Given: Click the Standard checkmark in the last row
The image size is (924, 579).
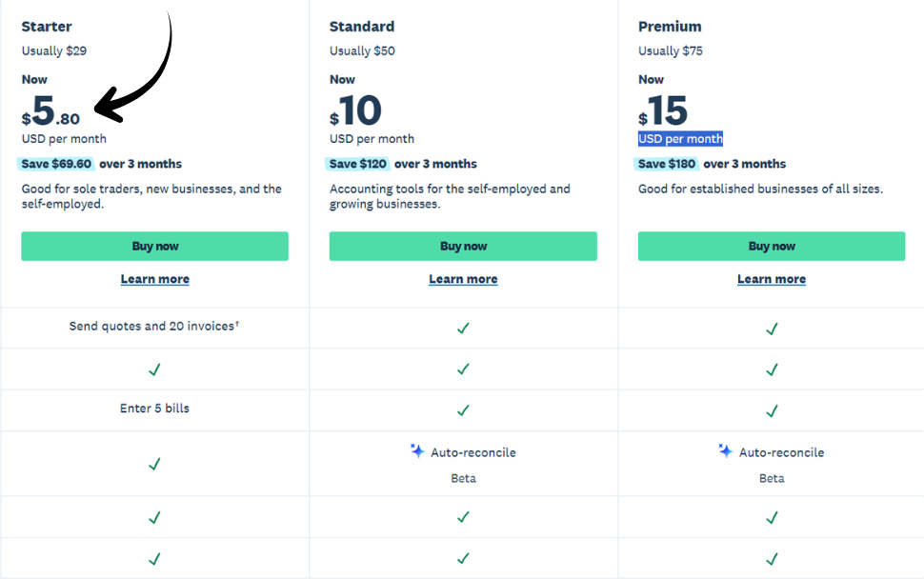Looking at the screenshot, I should (463, 559).
